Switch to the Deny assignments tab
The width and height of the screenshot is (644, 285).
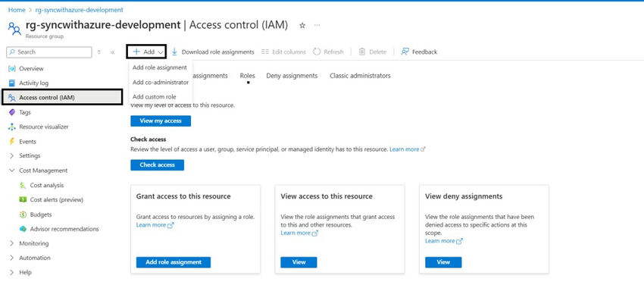(x=292, y=76)
